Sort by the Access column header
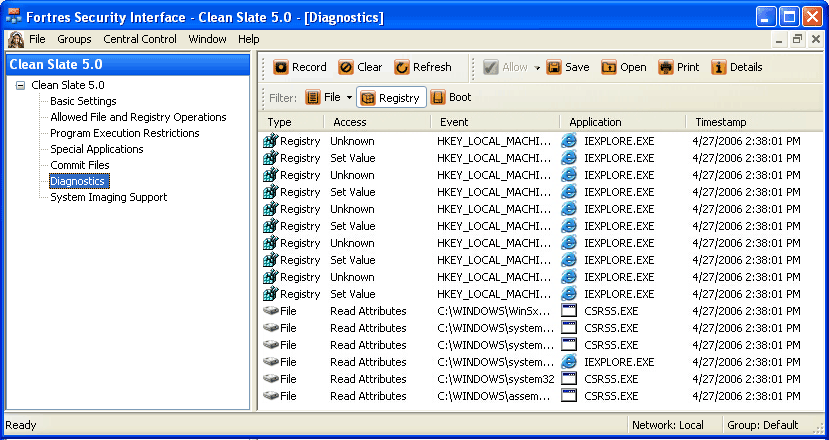The width and height of the screenshot is (829, 440). (x=377, y=122)
